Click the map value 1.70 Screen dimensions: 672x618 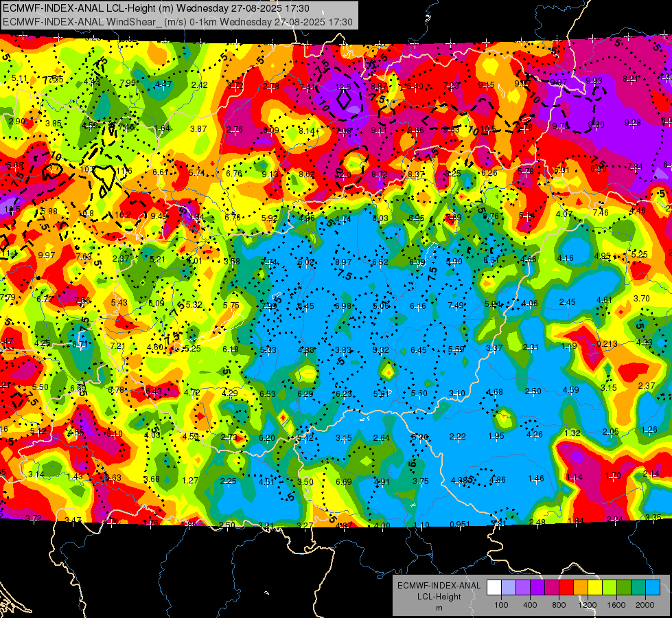pyautogui.click(x=613, y=475)
